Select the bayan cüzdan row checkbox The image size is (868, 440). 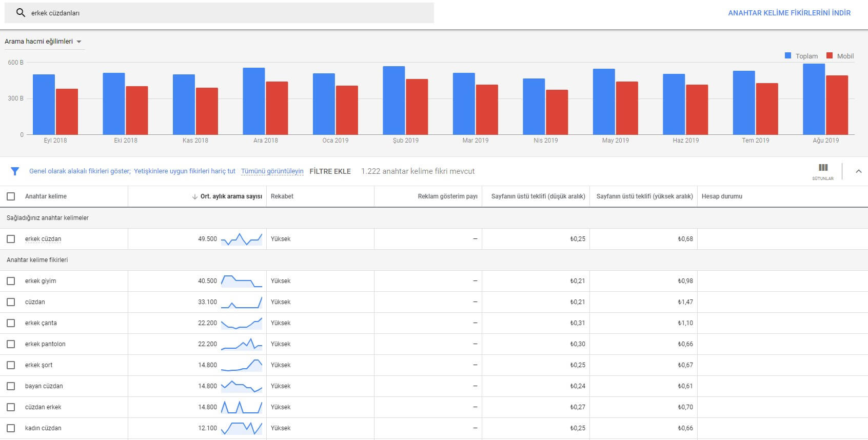11,386
